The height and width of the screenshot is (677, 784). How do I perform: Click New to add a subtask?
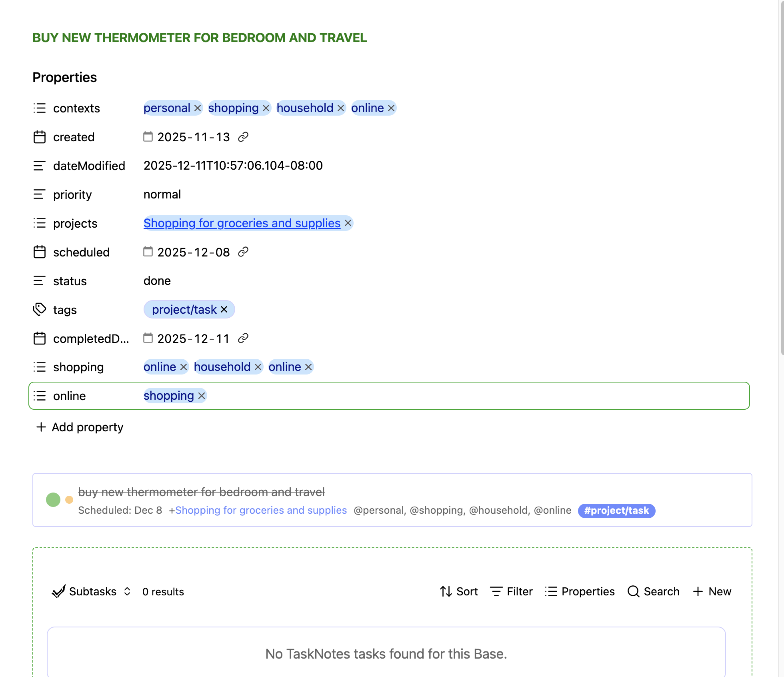[712, 591]
